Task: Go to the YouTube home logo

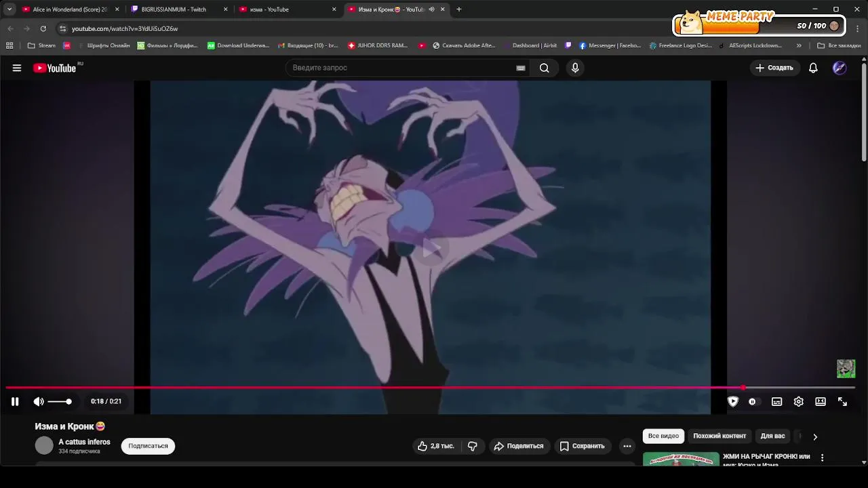Action: tap(54, 68)
